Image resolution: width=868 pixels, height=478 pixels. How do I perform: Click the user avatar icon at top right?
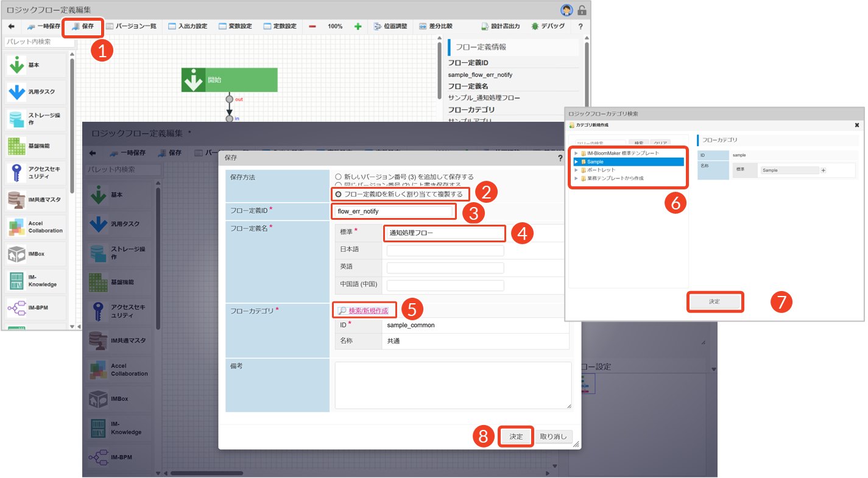(x=566, y=10)
